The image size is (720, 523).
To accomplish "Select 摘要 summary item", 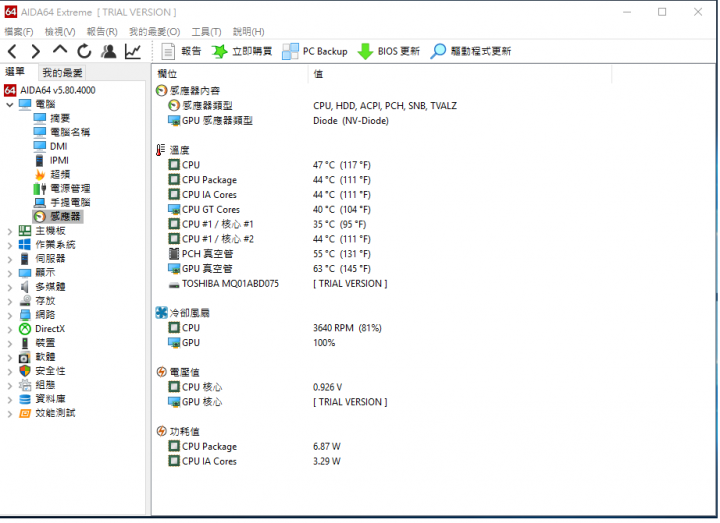I will 52,118.
